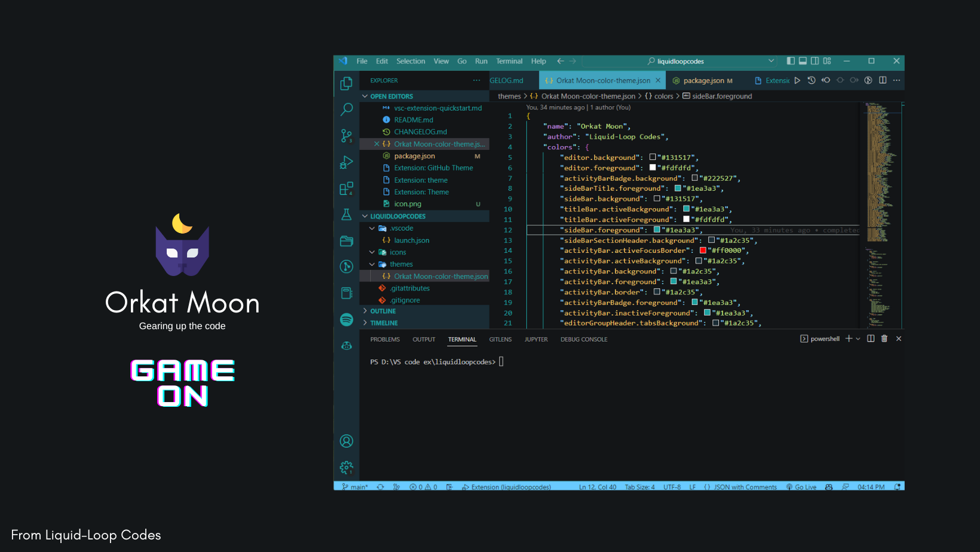The height and width of the screenshot is (552, 980).
Task: Open the Testing beaker icon
Action: pyautogui.click(x=346, y=214)
